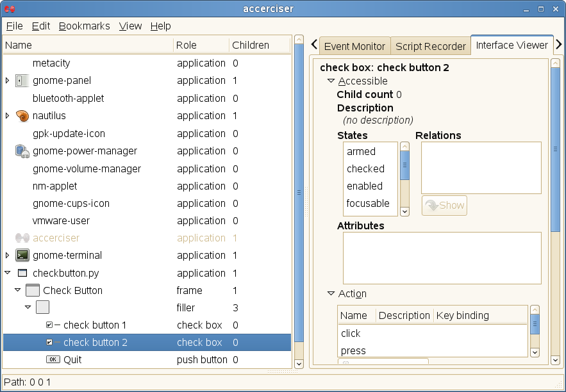
Task: Open the Help menu
Action: click(x=161, y=26)
